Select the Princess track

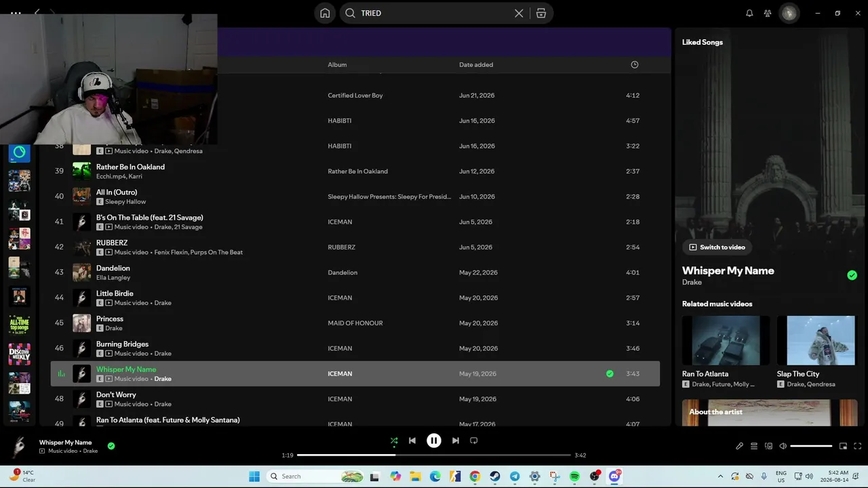[110, 319]
